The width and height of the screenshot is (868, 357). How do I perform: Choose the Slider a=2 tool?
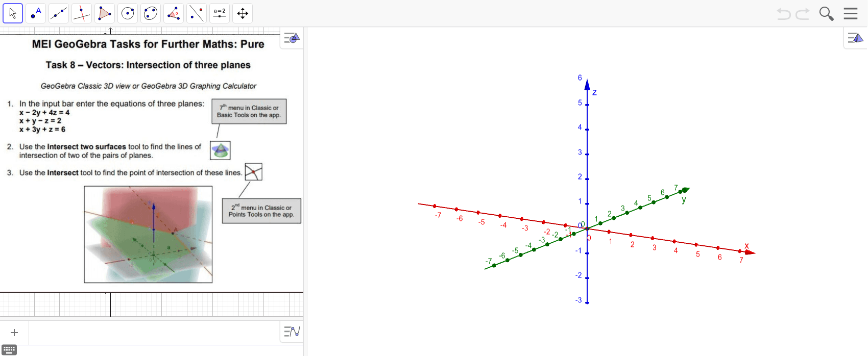point(220,13)
